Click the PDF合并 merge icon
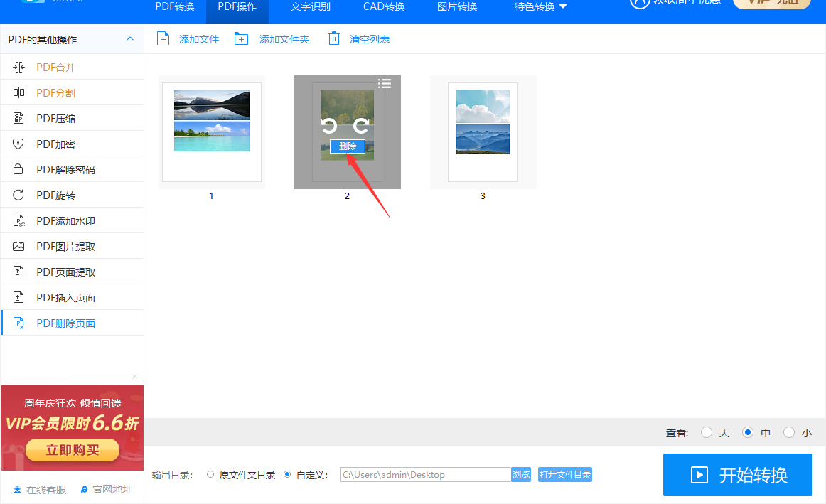 18,67
